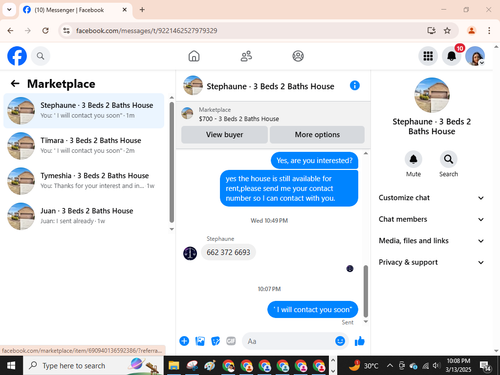Open a new browser tab

click(x=142, y=10)
